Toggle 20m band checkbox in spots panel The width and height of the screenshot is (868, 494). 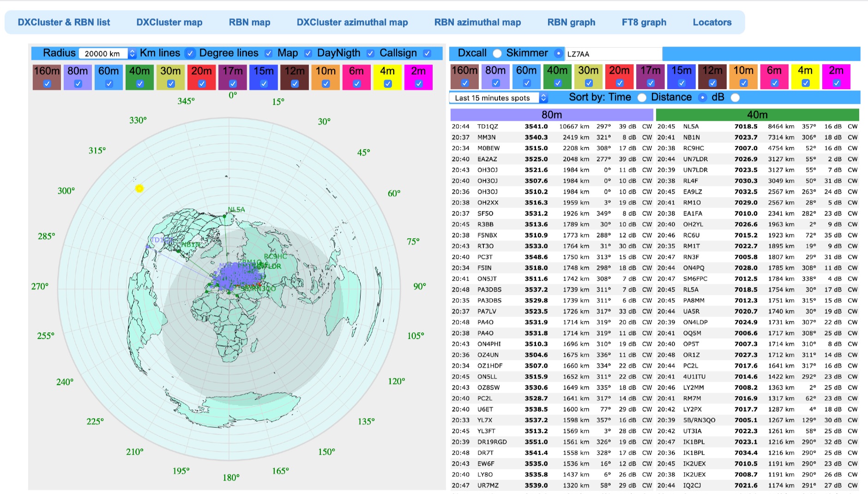[x=620, y=83]
